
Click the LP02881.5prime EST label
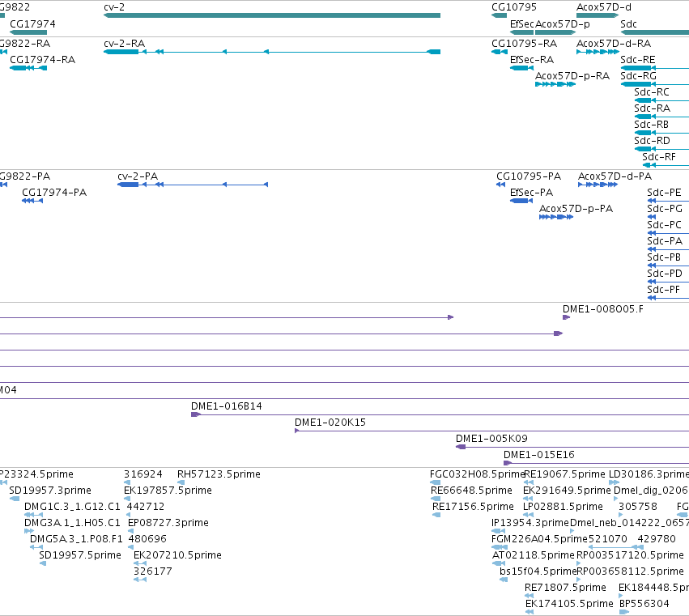pyautogui.click(x=563, y=507)
